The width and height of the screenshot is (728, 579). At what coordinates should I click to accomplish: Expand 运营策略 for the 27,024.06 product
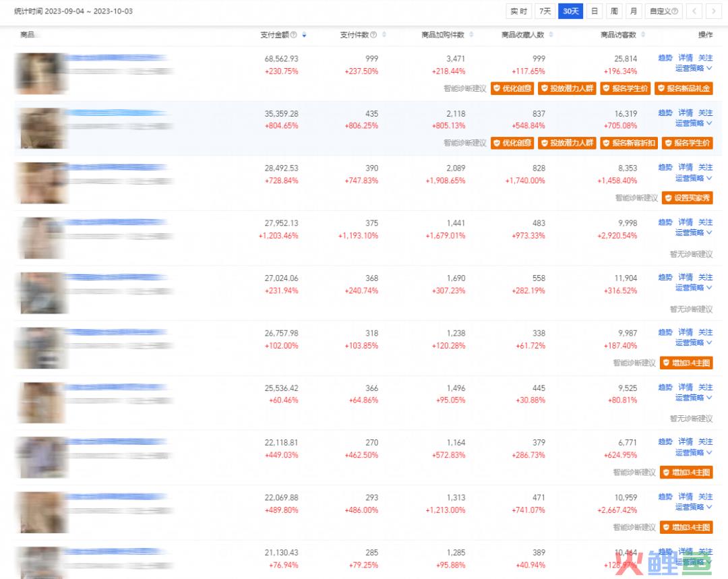[694, 287]
